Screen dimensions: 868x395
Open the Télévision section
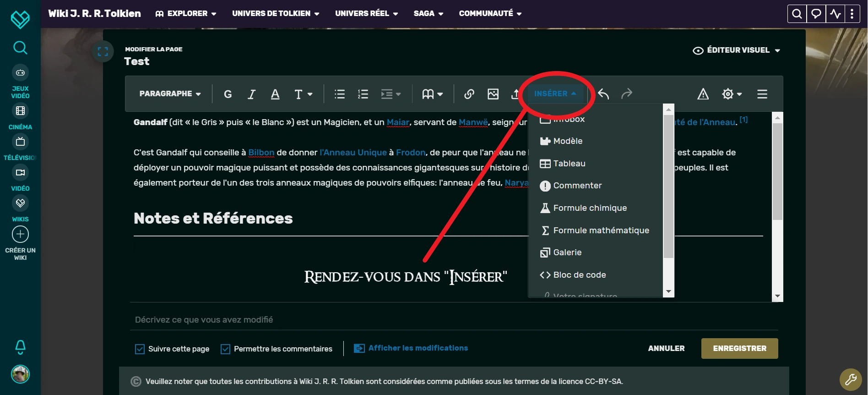[x=20, y=148]
